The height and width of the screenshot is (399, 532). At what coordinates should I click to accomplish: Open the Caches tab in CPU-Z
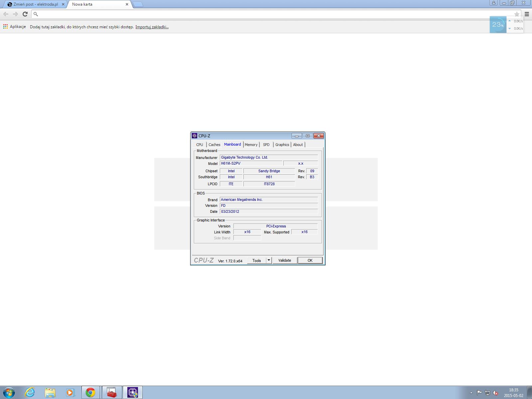214,145
